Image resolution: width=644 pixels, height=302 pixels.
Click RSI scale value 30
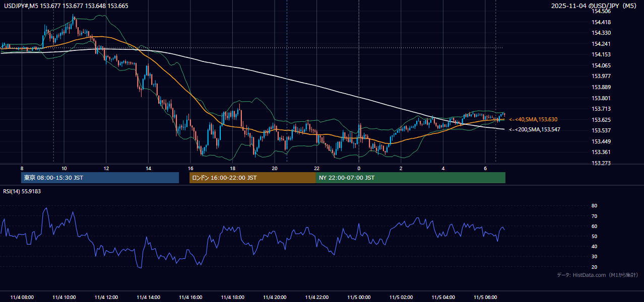[x=594, y=257]
